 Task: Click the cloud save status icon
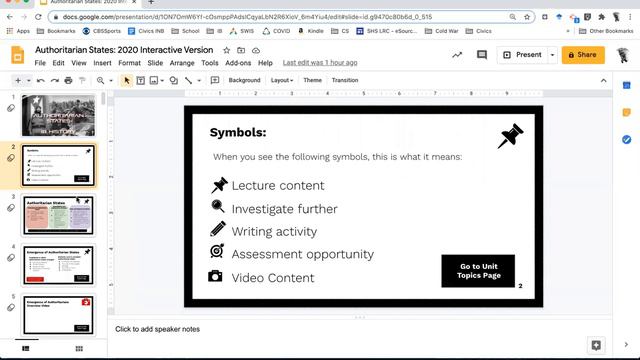coord(256,50)
